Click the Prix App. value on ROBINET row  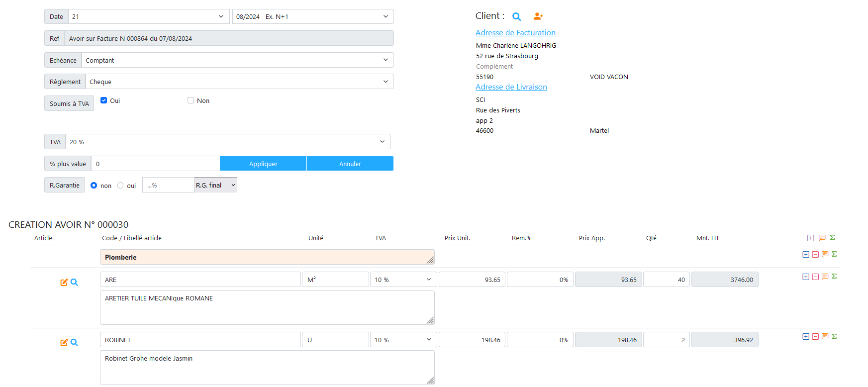click(608, 340)
